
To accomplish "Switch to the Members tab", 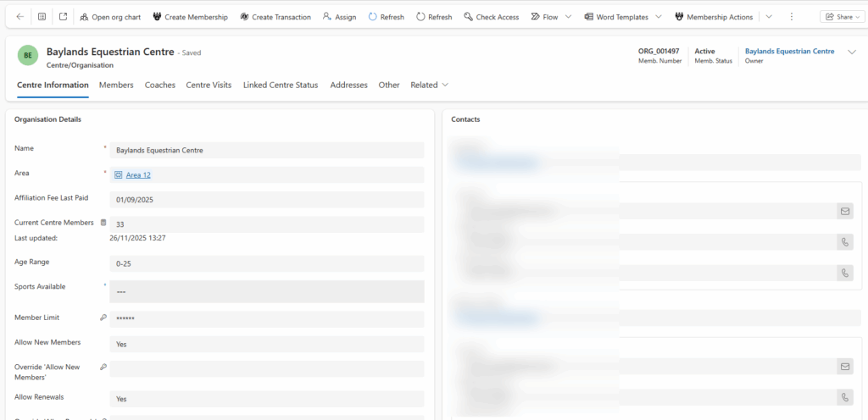I will (116, 85).
